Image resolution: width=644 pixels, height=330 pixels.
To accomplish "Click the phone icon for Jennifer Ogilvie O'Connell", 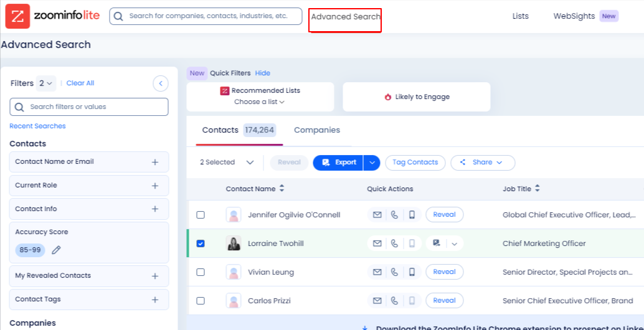I will coord(395,215).
